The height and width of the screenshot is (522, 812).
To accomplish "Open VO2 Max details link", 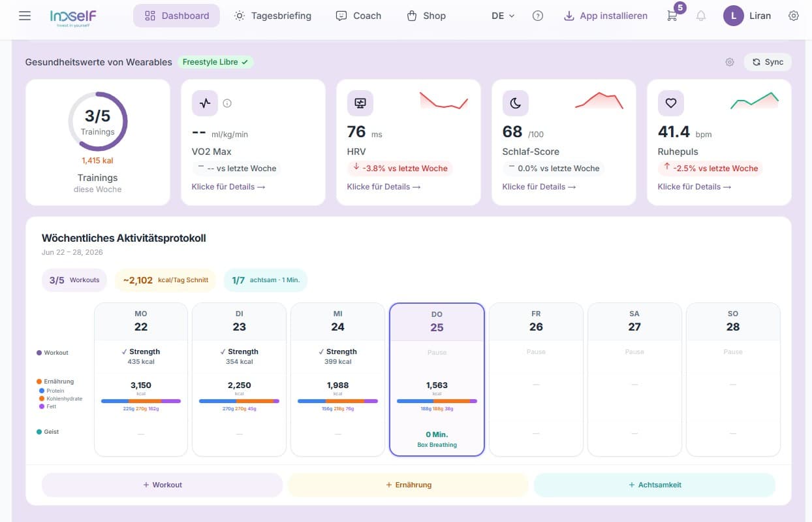I will click(x=228, y=187).
